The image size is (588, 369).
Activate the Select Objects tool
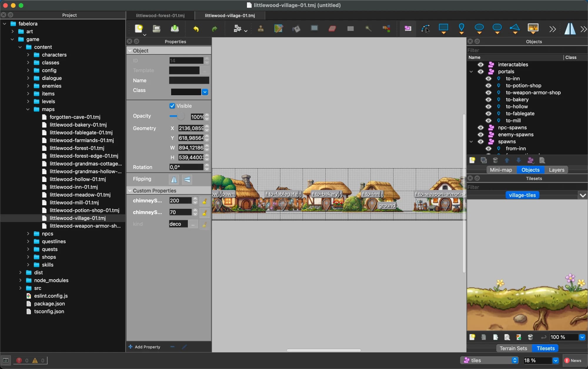(x=408, y=29)
